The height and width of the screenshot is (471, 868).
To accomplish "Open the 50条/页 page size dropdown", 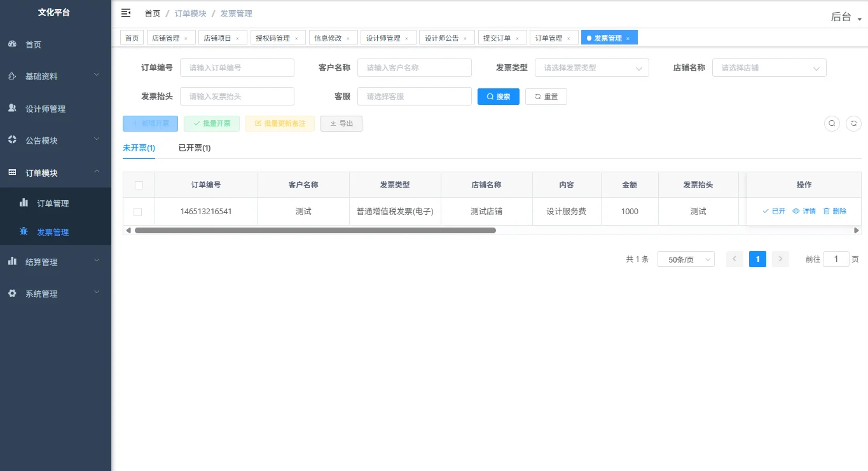I will pos(685,259).
